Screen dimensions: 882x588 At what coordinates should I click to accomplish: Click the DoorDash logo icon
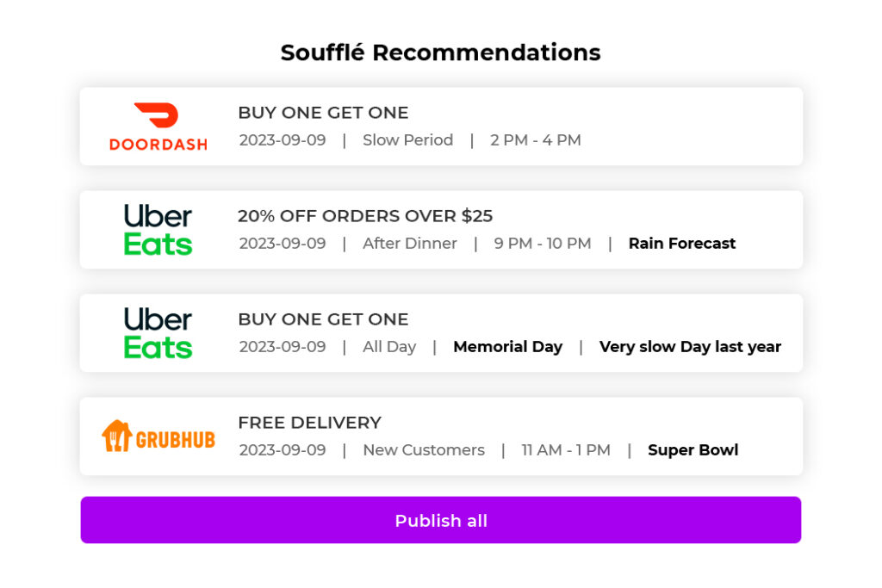tap(158, 127)
